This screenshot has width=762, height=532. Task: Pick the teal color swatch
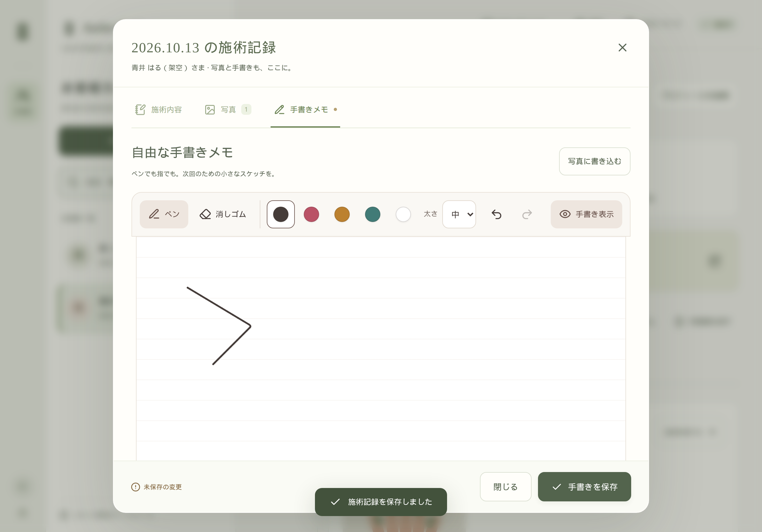372,214
